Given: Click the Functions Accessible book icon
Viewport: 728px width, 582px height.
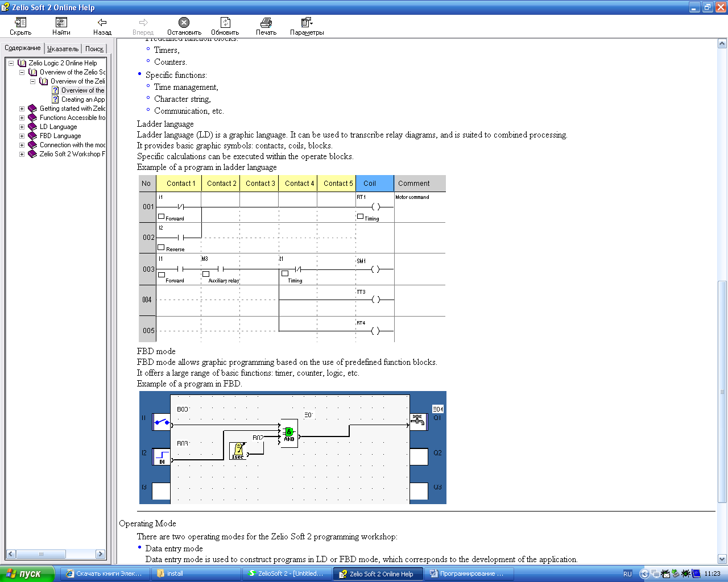Looking at the screenshot, I should [32, 118].
